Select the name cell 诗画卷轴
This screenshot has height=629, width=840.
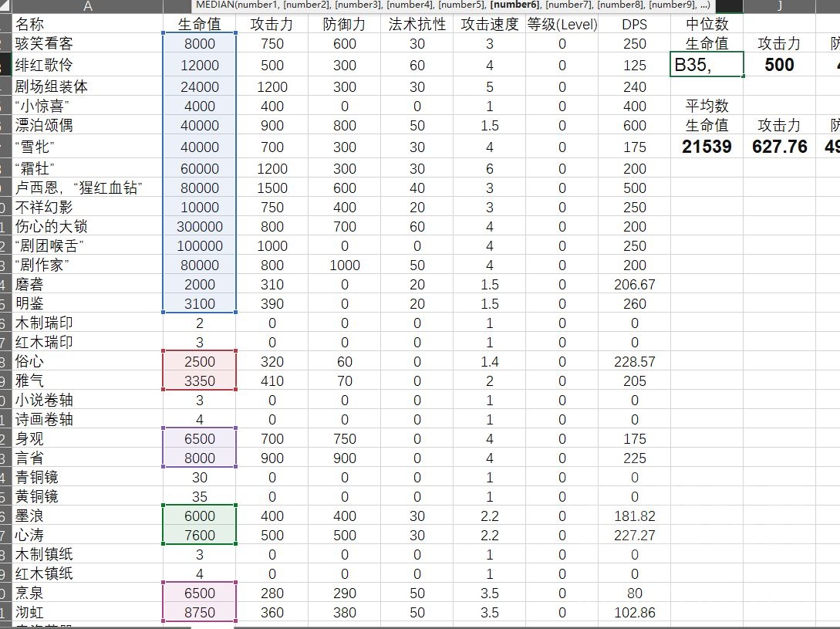[88, 419]
